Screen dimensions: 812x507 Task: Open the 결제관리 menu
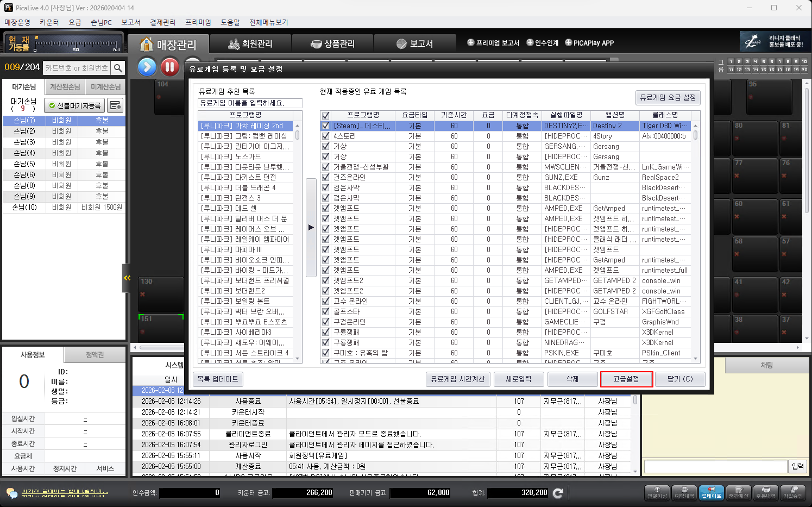pyautogui.click(x=162, y=22)
